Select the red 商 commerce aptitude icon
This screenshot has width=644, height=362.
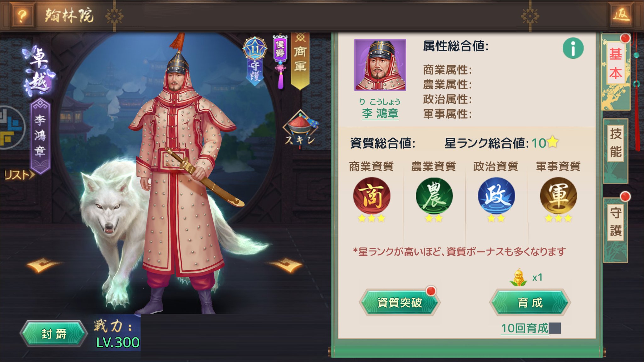pos(372,196)
